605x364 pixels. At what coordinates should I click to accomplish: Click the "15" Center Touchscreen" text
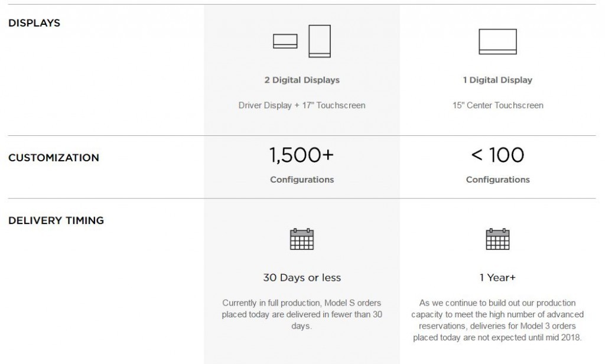[x=497, y=105]
